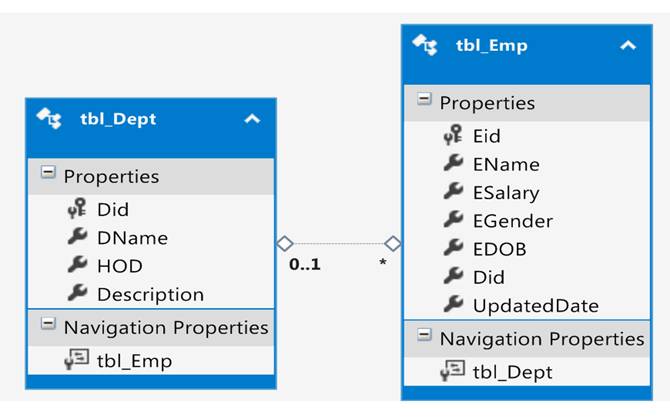Collapse Properties section in tbl_Dept
The width and height of the screenshot is (670, 420).
pos(48,173)
